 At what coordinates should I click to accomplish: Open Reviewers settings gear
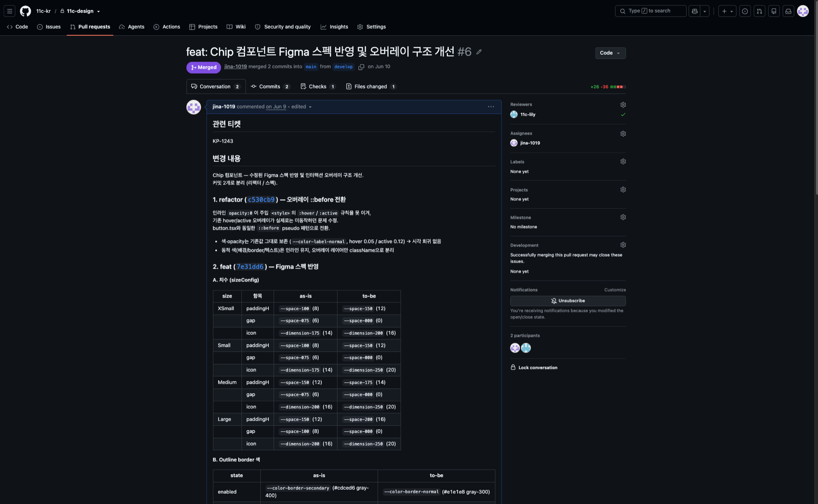click(623, 105)
